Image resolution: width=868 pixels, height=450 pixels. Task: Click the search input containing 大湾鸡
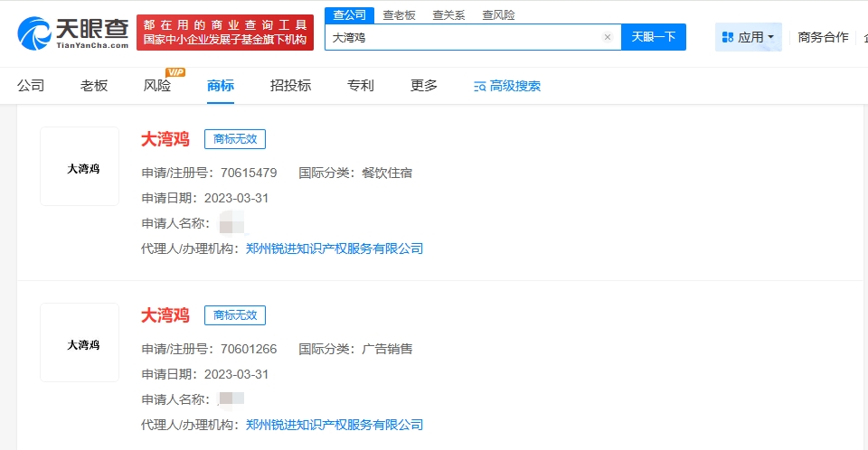[x=461, y=37]
